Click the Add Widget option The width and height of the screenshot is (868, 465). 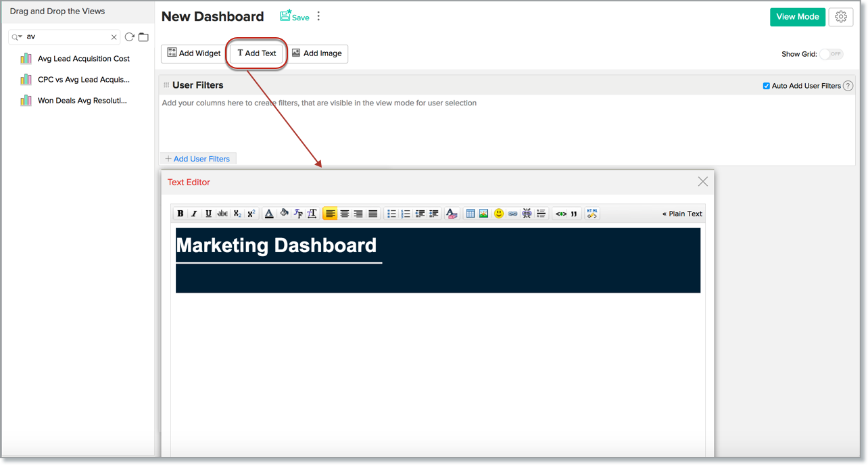193,53
